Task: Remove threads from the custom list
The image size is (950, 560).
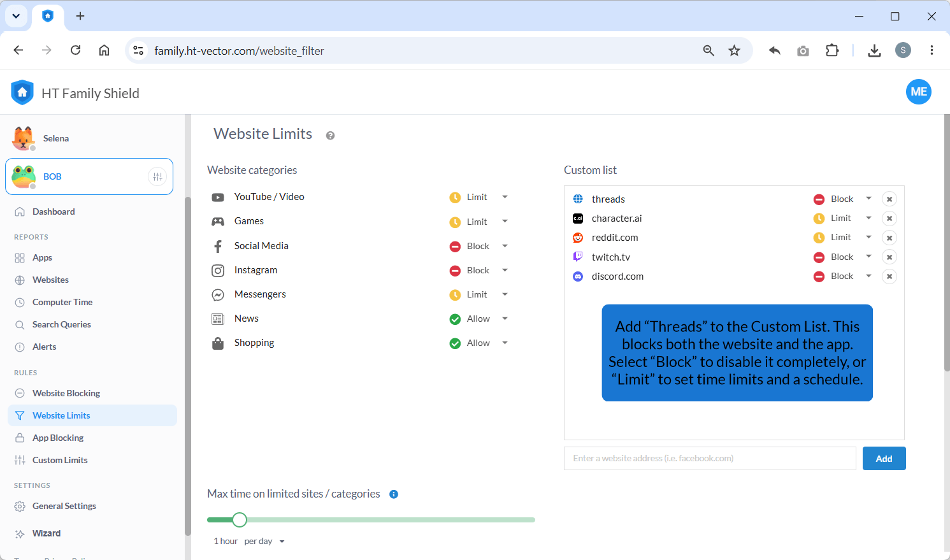Action: pyautogui.click(x=889, y=199)
